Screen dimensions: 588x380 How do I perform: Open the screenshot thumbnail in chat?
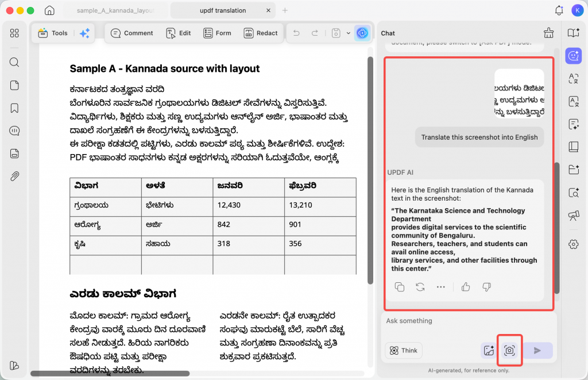[519, 94]
